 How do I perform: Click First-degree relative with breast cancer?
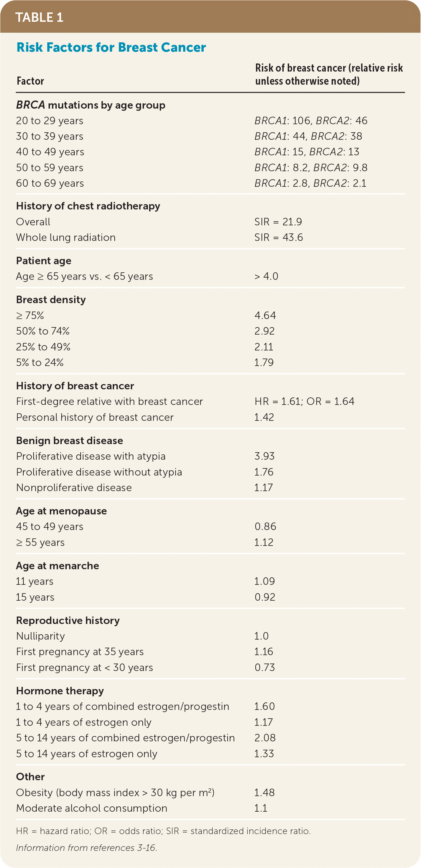(110, 401)
